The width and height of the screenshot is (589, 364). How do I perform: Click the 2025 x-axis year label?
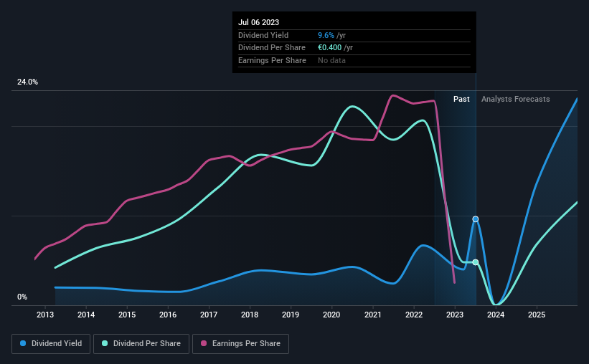point(537,315)
